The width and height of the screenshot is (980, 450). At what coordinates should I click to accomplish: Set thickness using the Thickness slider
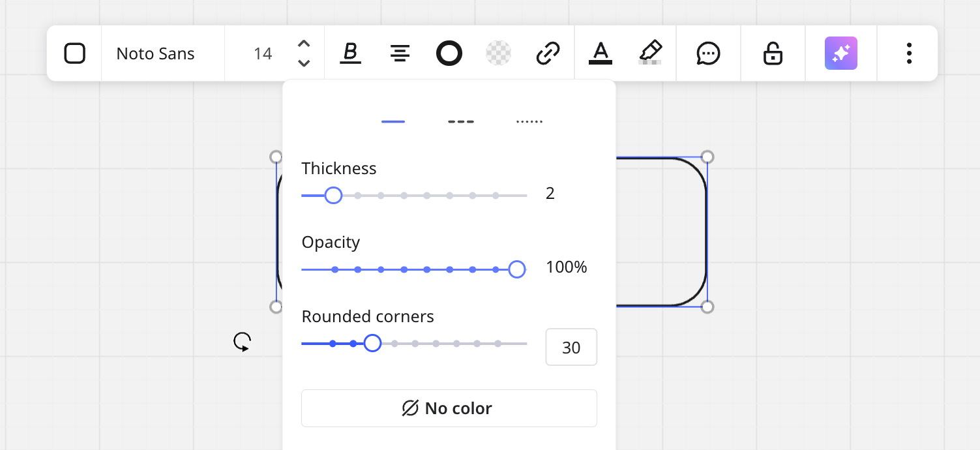[x=334, y=195]
